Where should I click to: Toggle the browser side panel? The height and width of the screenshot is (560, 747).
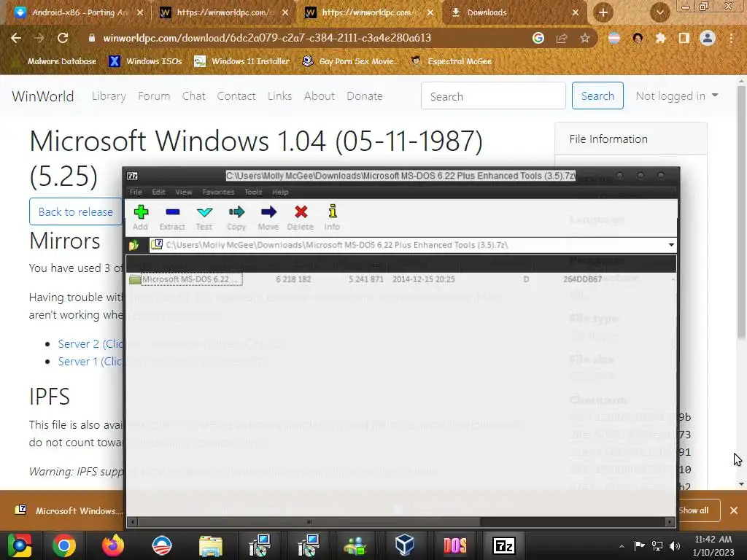[684, 38]
